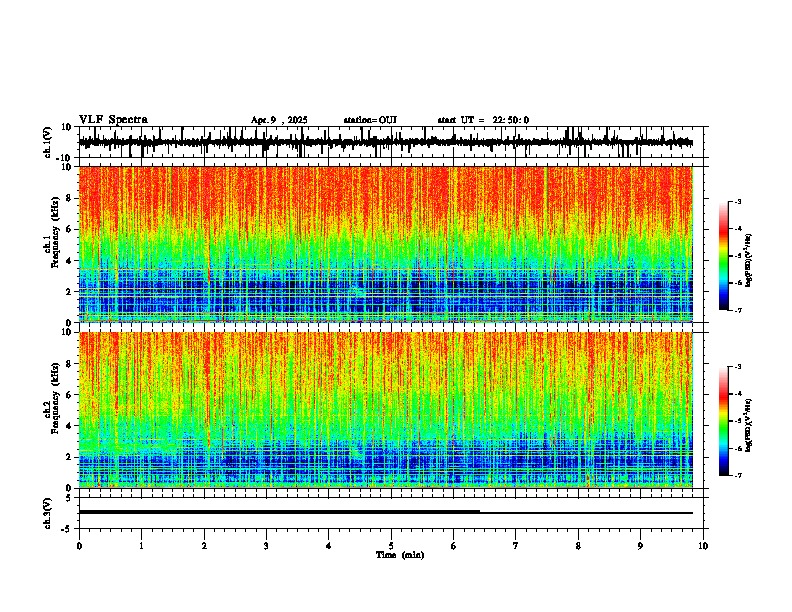Click the "6" kHz tick on ch.2 frequency axis
The width and height of the screenshot is (792, 612).
[x=70, y=395]
